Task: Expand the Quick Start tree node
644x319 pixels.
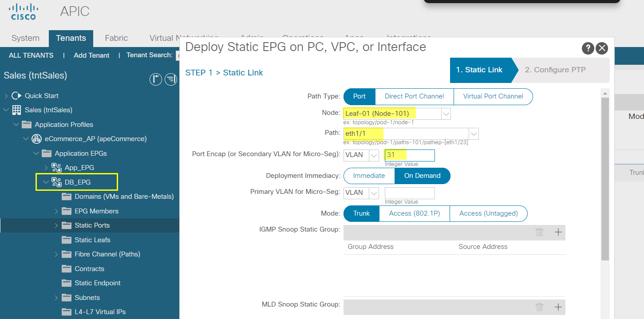Action: (x=6, y=96)
